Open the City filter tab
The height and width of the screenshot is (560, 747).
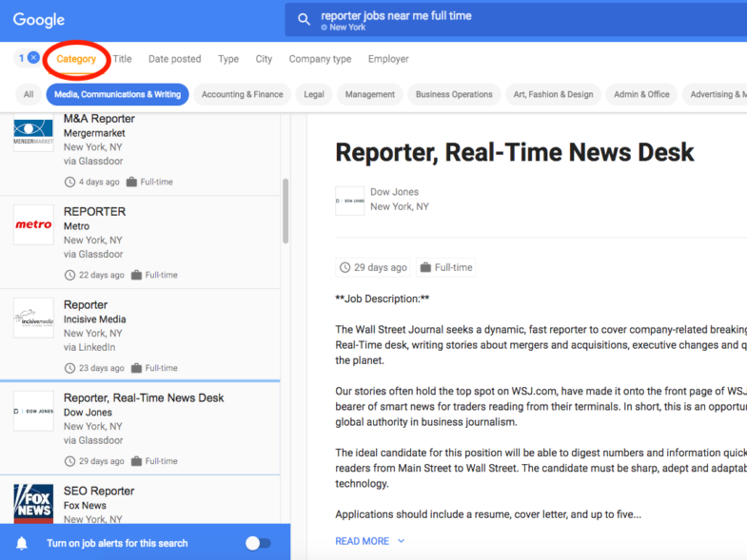click(x=264, y=59)
